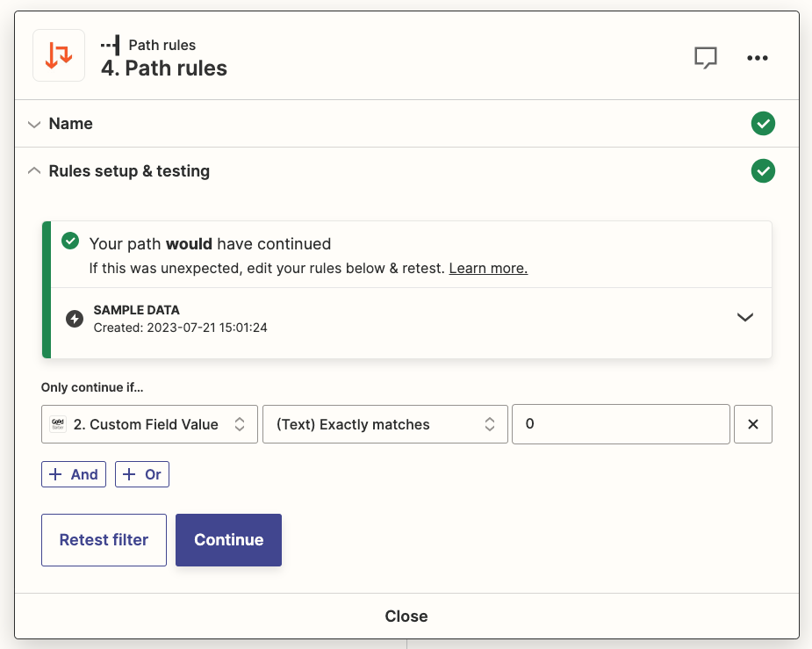The height and width of the screenshot is (649, 812).
Task: Open the Custom Field Value dropdown
Action: (x=149, y=424)
